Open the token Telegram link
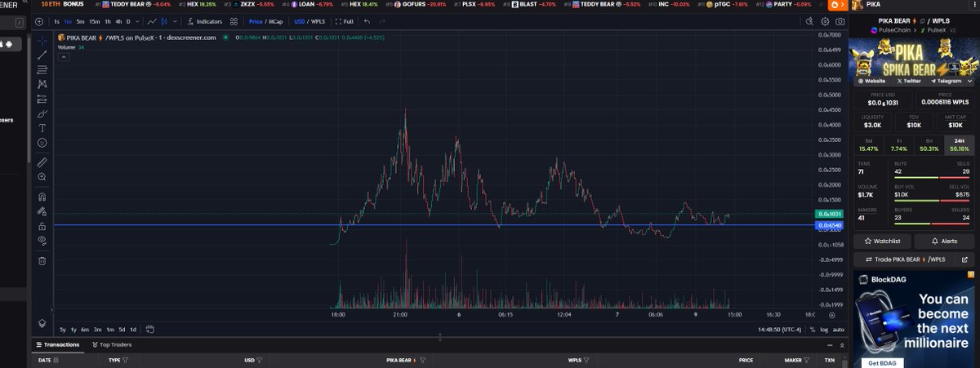 coord(945,82)
